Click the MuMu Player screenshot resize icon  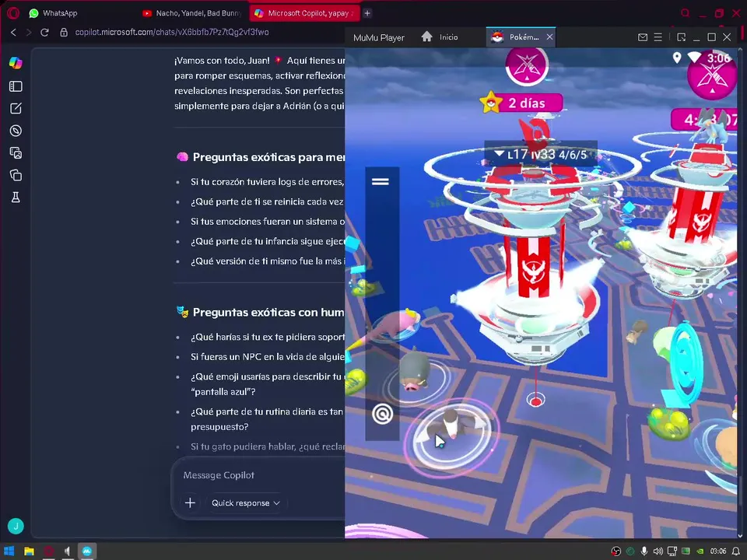682,37
